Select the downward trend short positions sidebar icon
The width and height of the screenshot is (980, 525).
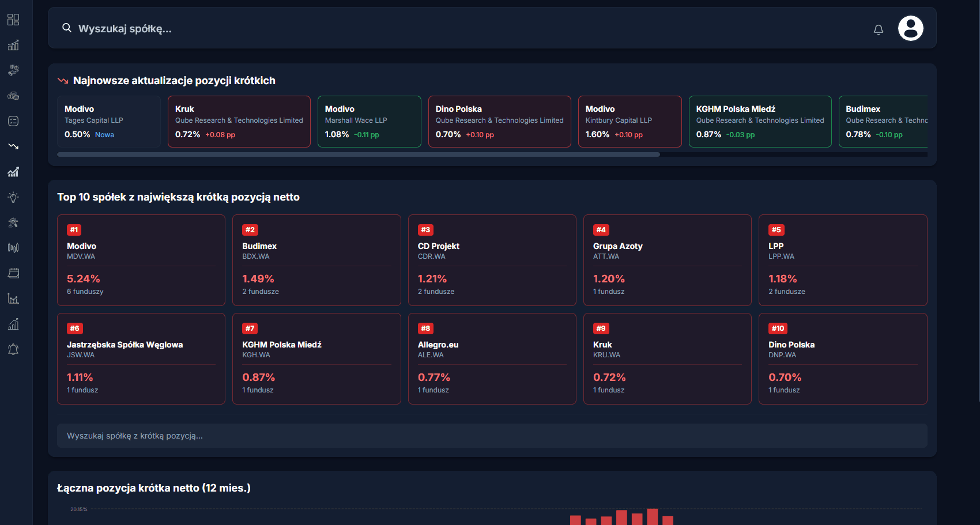[13, 146]
